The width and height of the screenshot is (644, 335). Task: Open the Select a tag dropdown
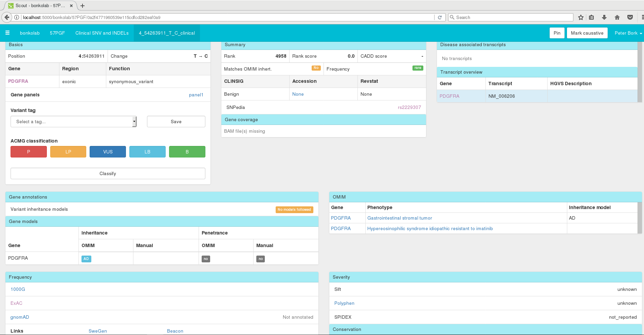point(73,122)
